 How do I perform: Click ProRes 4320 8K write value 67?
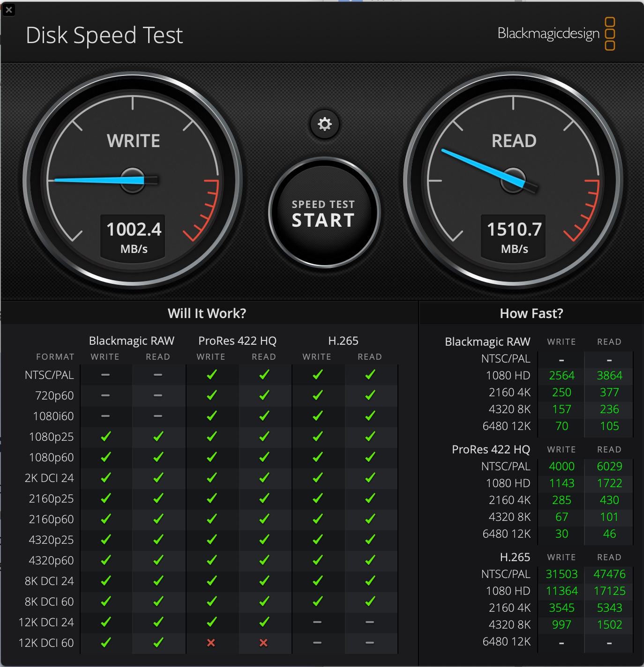tap(562, 517)
